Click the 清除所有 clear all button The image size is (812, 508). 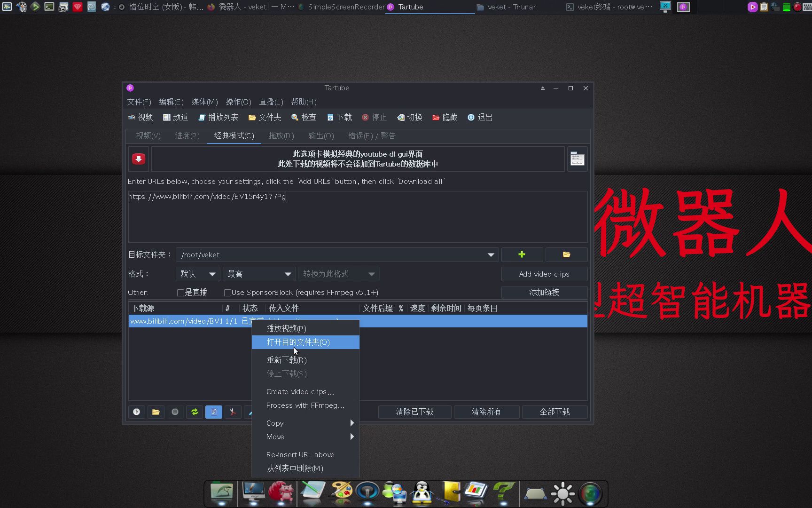click(486, 412)
